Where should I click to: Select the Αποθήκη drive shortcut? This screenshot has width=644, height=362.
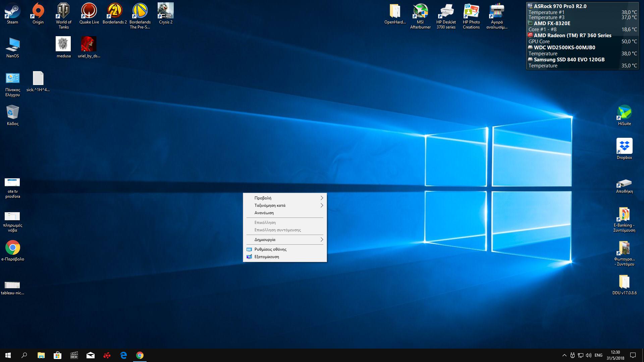(624, 186)
